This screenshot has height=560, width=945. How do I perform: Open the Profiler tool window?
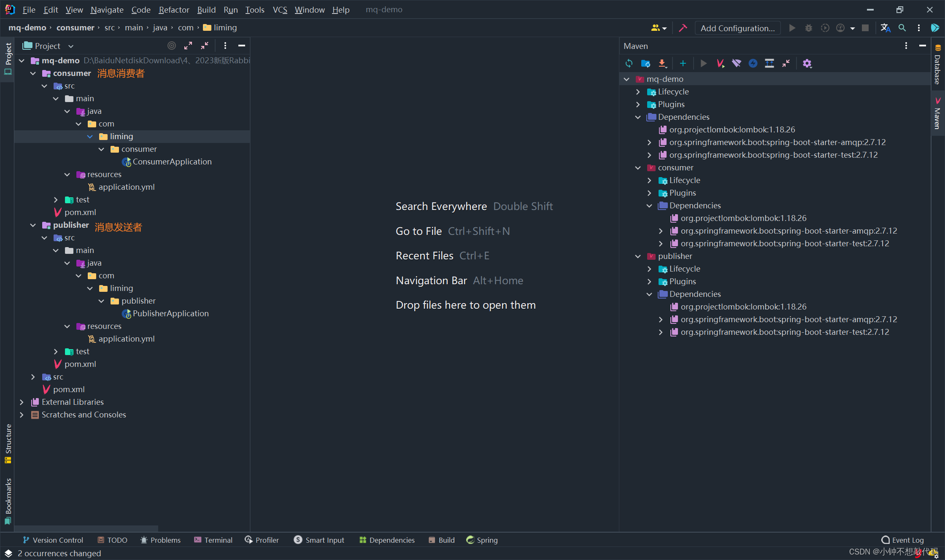[262, 540]
